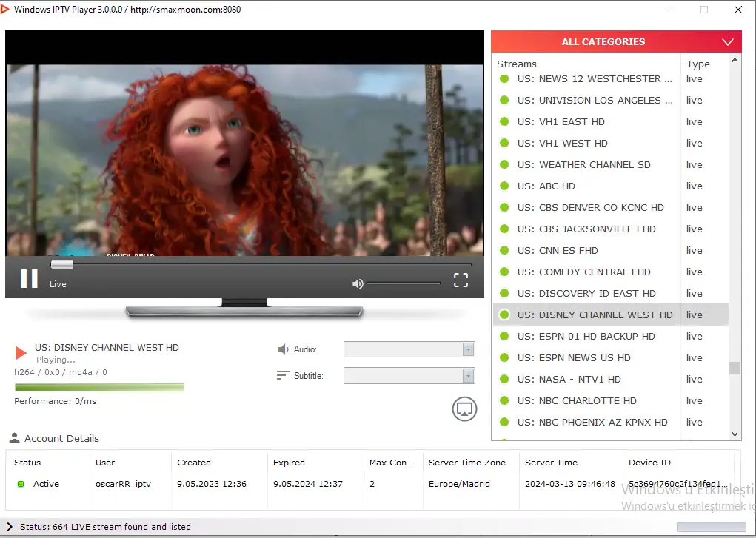Adjust the volume slider
This screenshot has height=538, width=756.
tap(404, 283)
